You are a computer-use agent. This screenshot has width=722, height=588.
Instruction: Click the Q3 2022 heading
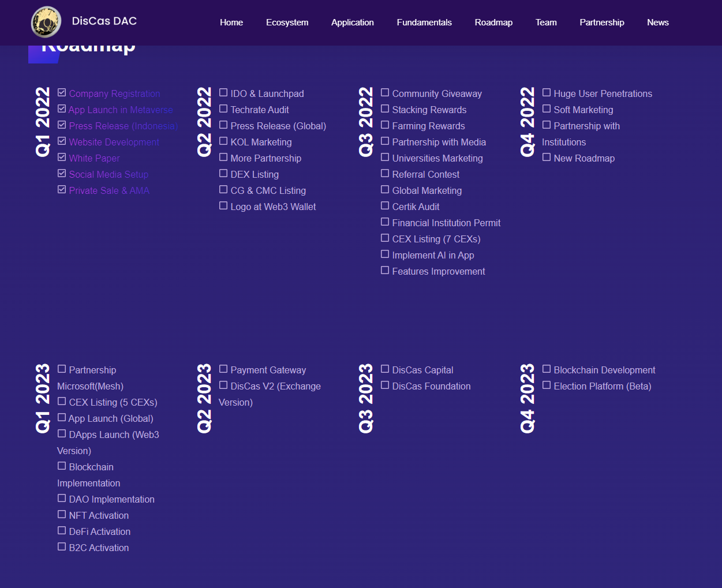pos(366,122)
